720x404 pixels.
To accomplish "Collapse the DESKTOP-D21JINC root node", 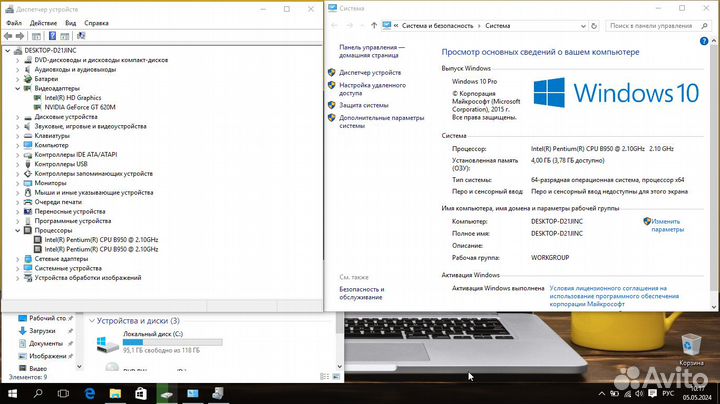I will (8, 50).
